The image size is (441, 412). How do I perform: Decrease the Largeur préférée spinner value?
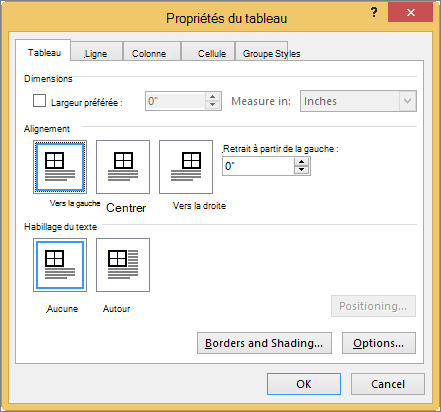pos(212,105)
